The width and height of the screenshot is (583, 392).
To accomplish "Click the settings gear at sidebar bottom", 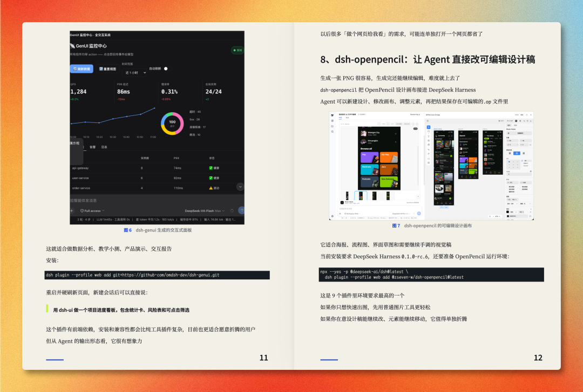I will point(333,216).
